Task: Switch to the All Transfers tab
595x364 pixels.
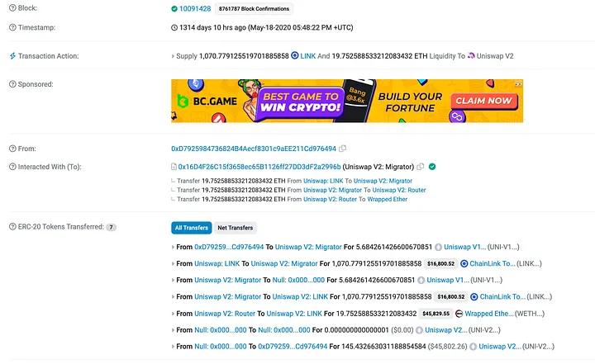Action: pos(192,227)
